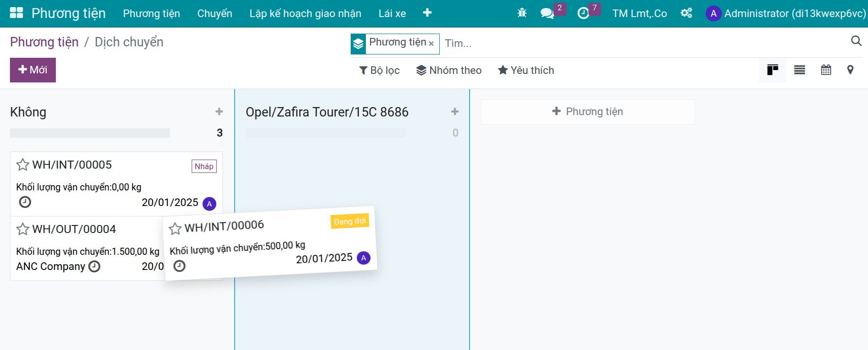Remove the Phương tiện group facet
Screen dimensions: 868x350
coord(431,44)
